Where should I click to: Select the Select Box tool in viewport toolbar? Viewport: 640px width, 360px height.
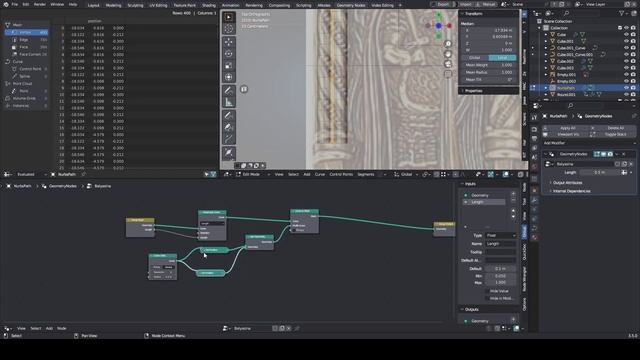click(229, 17)
